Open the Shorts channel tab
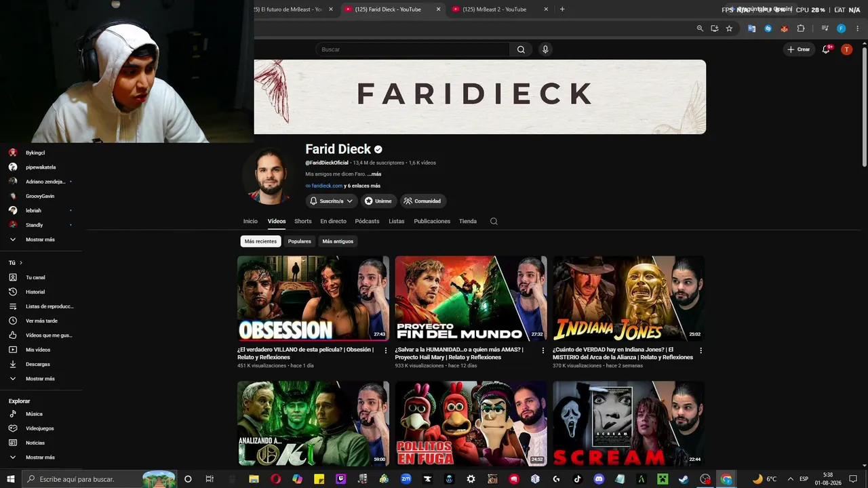Image resolution: width=868 pixels, height=488 pixels. [303, 222]
